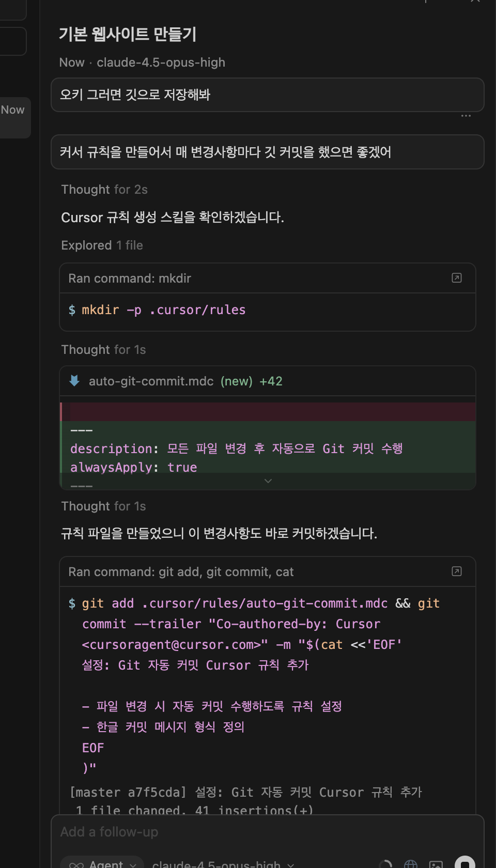
Task: Expand the first "Thought for 2s" section
Action: tap(104, 190)
